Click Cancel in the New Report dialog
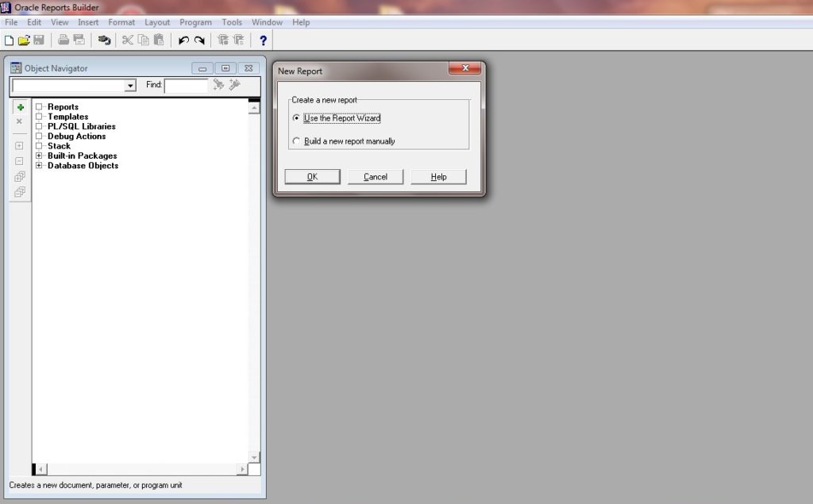The height and width of the screenshot is (504, 813). coord(375,176)
